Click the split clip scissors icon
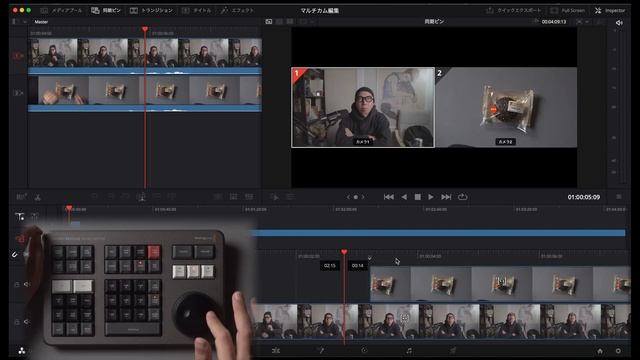The image size is (640, 360). pyautogui.click(x=38, y=197)
